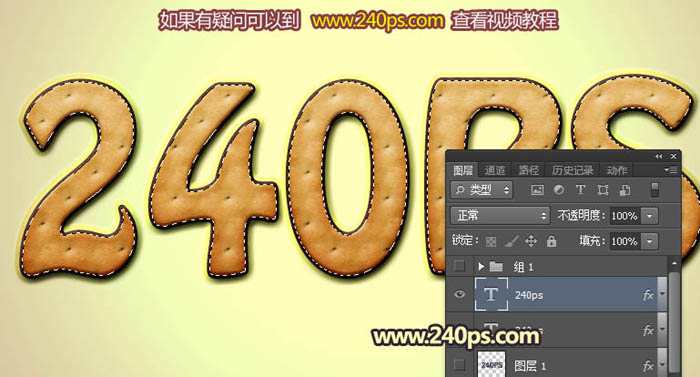Viewport: 700px width, 377px height.
Task: Switch to the 图层 tab
Action: pyautogui.click(x=463, y=170)
